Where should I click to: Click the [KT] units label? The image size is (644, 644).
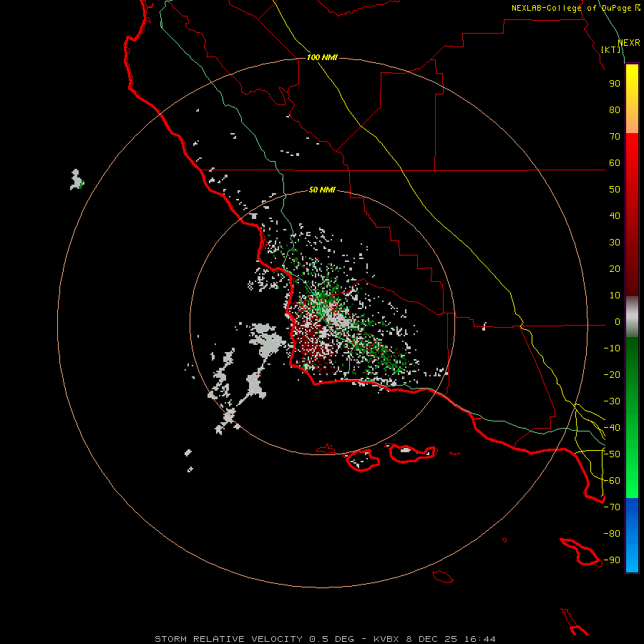point(610,49)
